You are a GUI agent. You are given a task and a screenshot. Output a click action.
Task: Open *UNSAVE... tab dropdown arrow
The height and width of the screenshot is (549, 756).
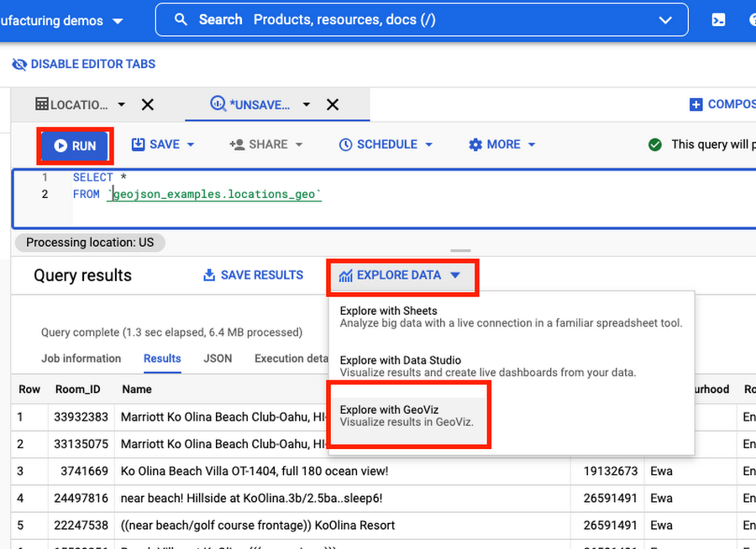[306, 104]
